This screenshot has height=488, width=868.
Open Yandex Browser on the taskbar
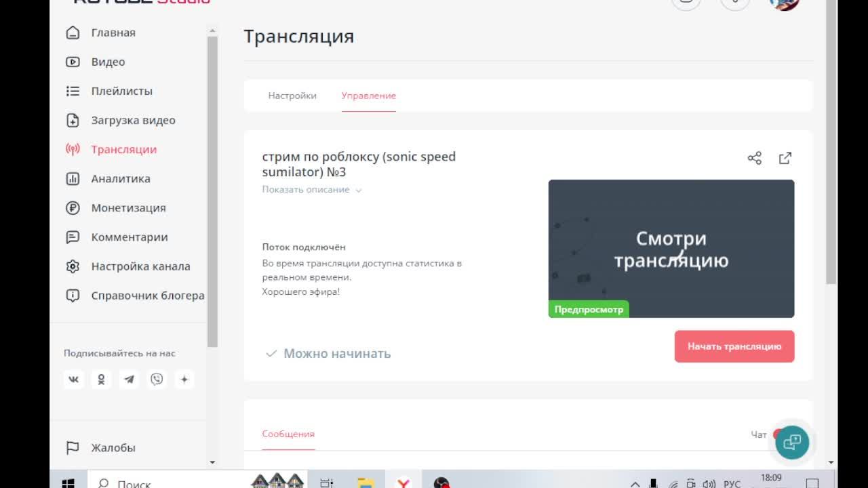coord(403,483)
